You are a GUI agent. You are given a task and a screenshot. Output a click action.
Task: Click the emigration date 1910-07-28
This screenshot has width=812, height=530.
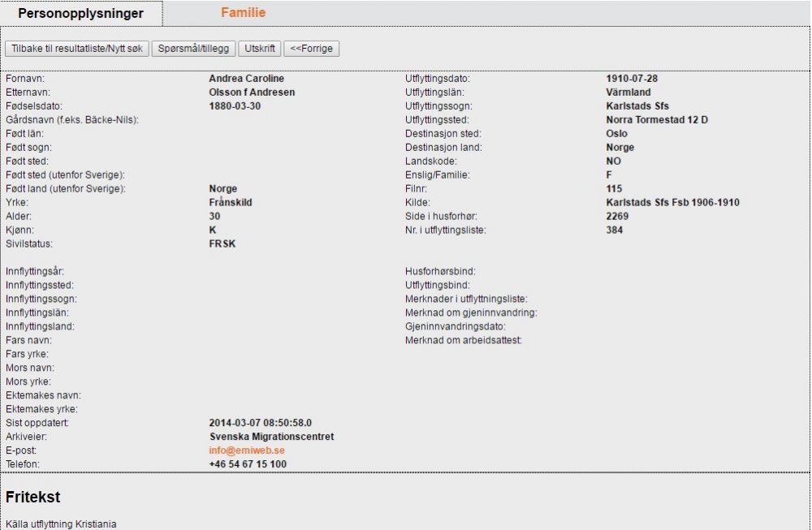click(x=632, y=80)
